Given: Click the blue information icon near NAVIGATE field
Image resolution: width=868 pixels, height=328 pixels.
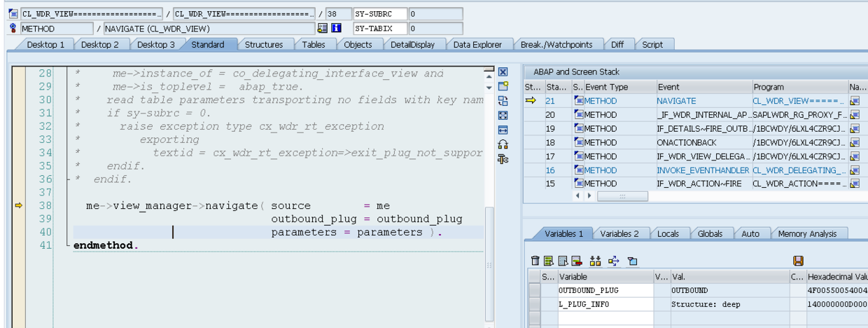Looking at the screenshot, I should pos(335,29).
